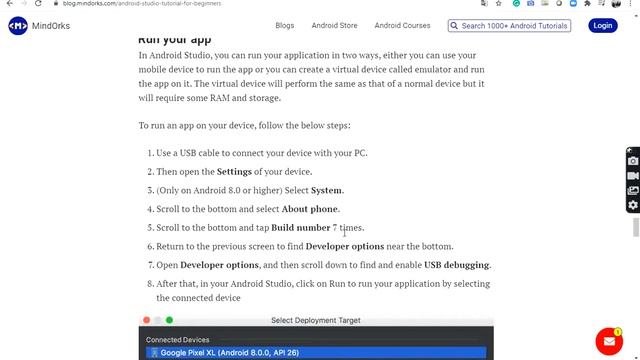Screen dimensions: 640x360
Task: Focus the Search 1000+ Android Tutorials field
Action: [x=509, y=26]
